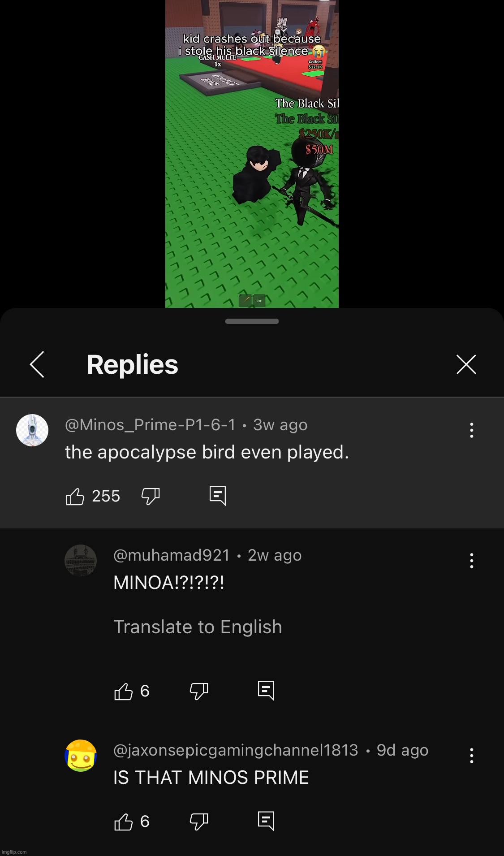Reply to muhamad921's MINOA comment
504x856 pixels.
pyautogui.click(x=266, y=691)
